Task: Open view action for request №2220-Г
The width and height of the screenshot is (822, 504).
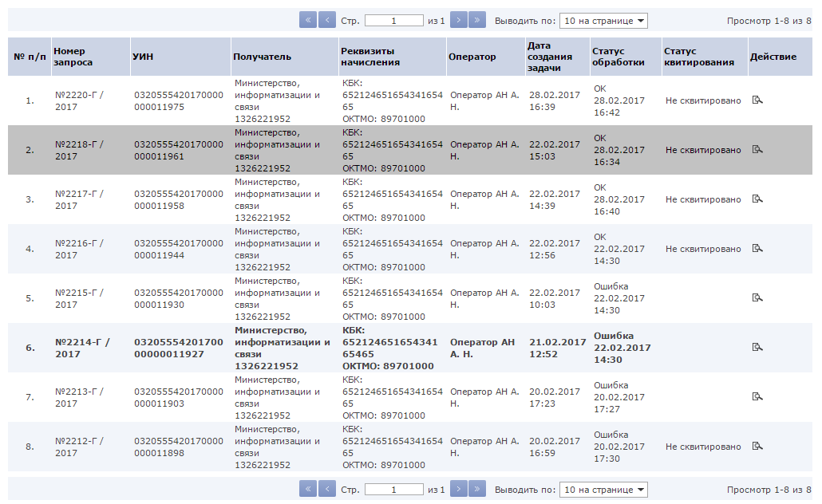Action: 757,100
